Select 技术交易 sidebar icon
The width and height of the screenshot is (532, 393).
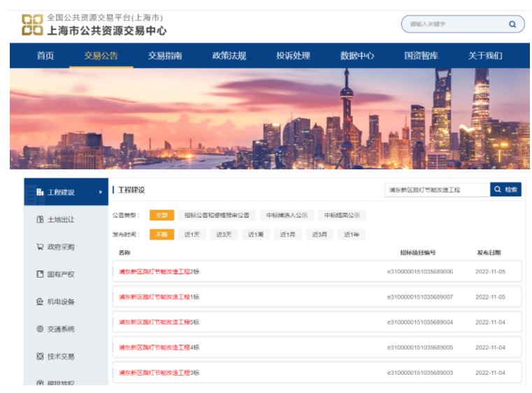(40, 357)
